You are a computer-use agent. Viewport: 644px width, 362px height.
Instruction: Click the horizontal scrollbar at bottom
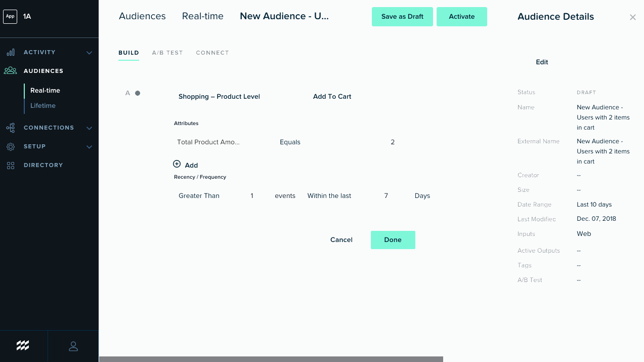271,359
